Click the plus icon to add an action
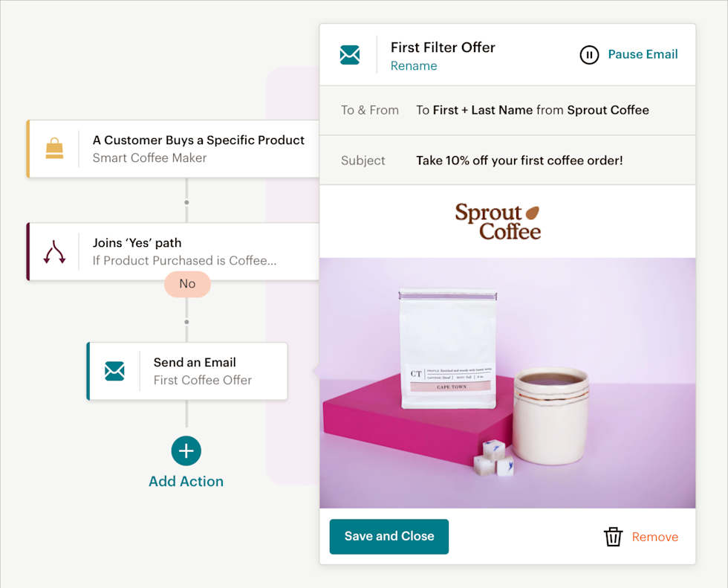Viewport: 728px width, 588px height. click(x=186, y=451)
